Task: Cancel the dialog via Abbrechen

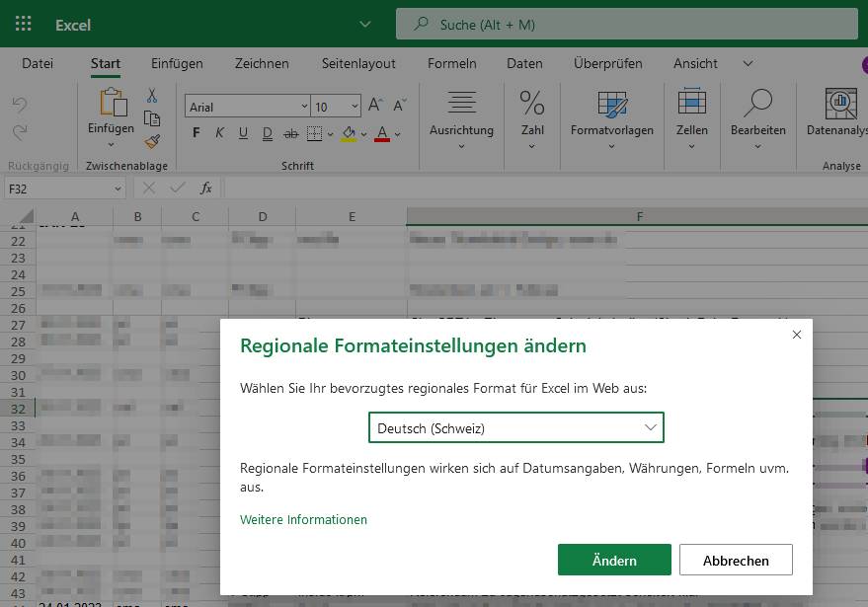Action: (736, 559)
